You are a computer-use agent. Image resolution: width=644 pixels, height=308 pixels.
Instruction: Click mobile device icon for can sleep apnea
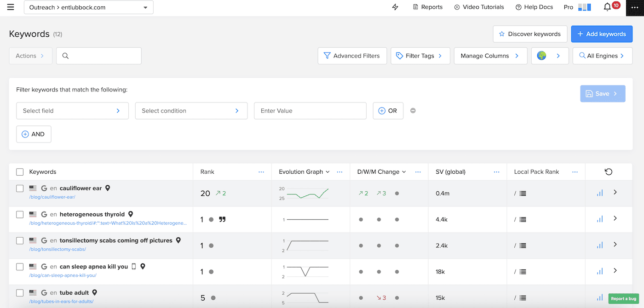point(134,266)
